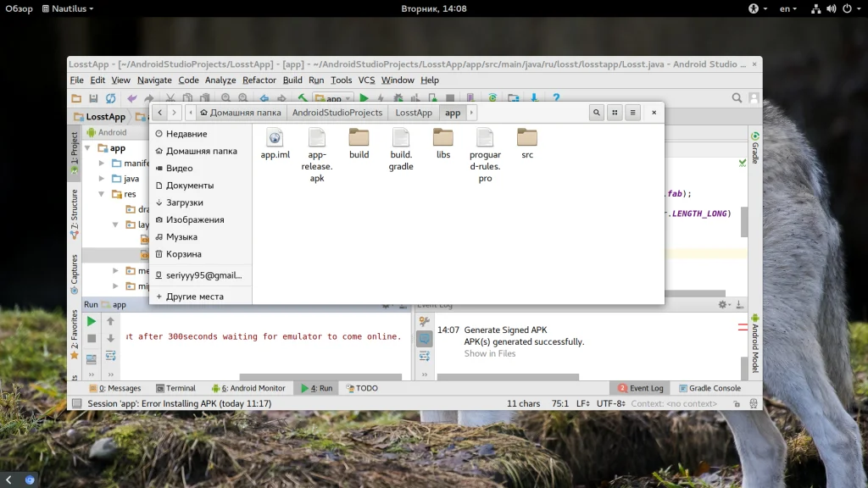The image size is (868, 488).
Task: Click the search icon in Nautilus
Action: click(597, 113)
